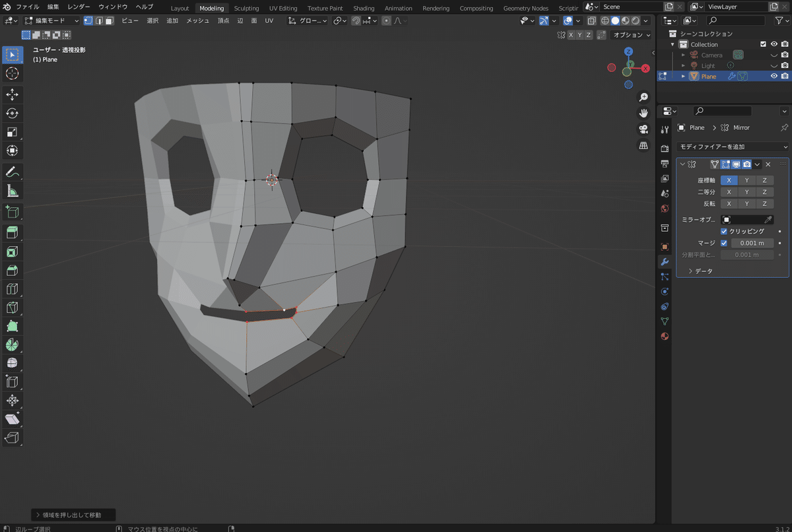Open the 頂点 menu
The height and width of the screenshot is (532, 792).
pyautogui.click(x=224, y=20)
